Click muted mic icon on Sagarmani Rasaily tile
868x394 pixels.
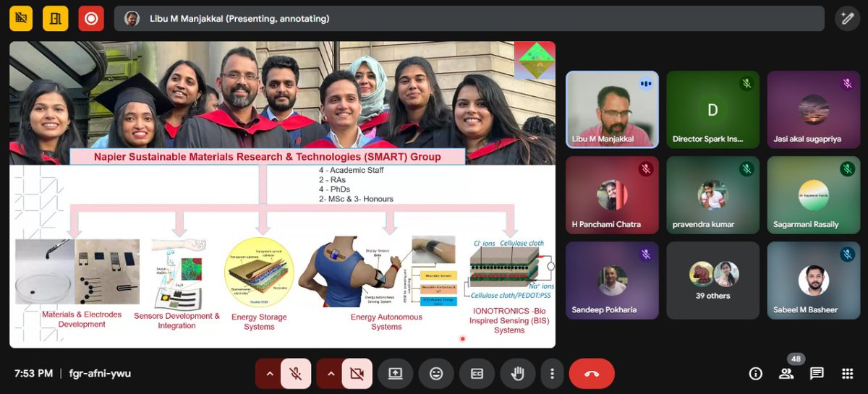[848, 169]
